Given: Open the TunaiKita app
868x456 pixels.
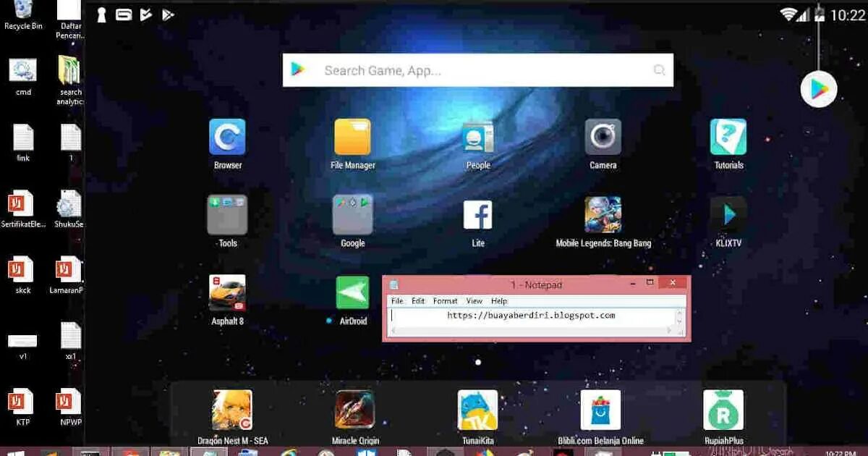Looking at the screenshot, I should click(477, 410).
